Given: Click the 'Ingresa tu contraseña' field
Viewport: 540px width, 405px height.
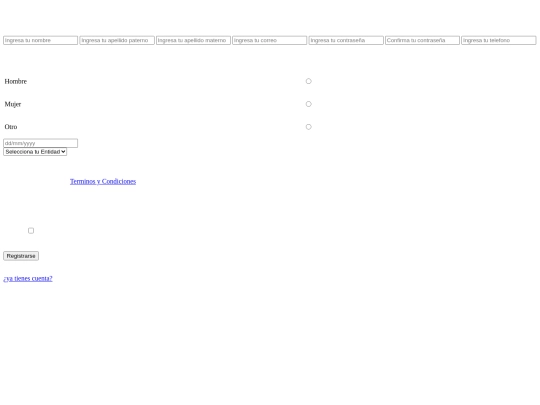Looking at the screenshot, I should point(346,40).
